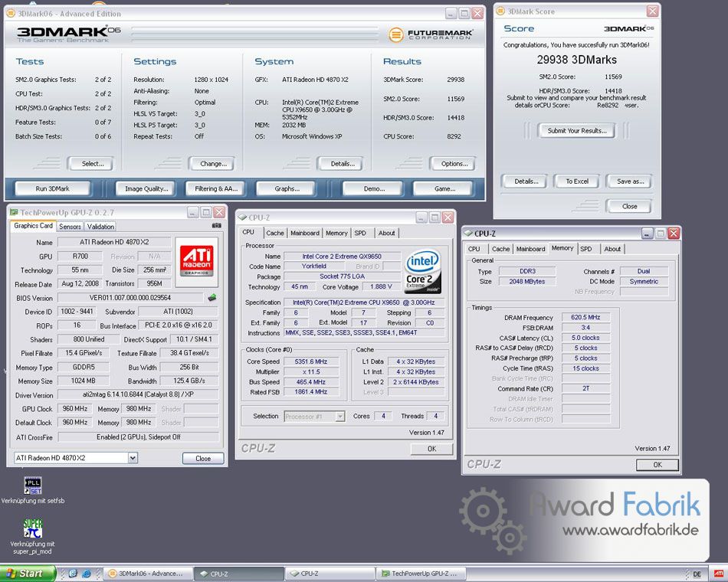Click the Run 3DMark button
Screen dimensions: 728x582
[x=52, y=188]
